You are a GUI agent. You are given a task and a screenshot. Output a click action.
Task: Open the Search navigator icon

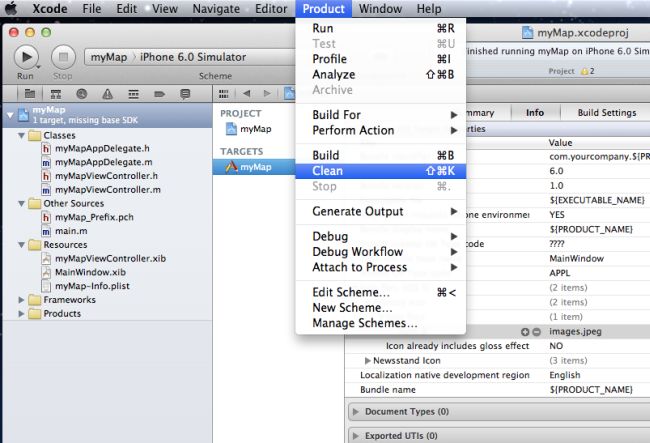[82, 94]
